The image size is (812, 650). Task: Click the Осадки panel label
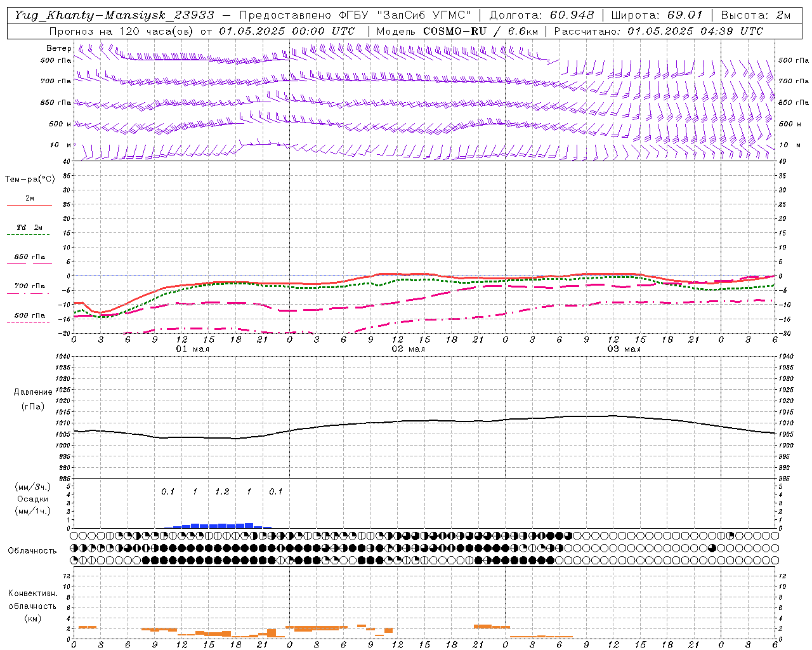(x=33, y=499)
